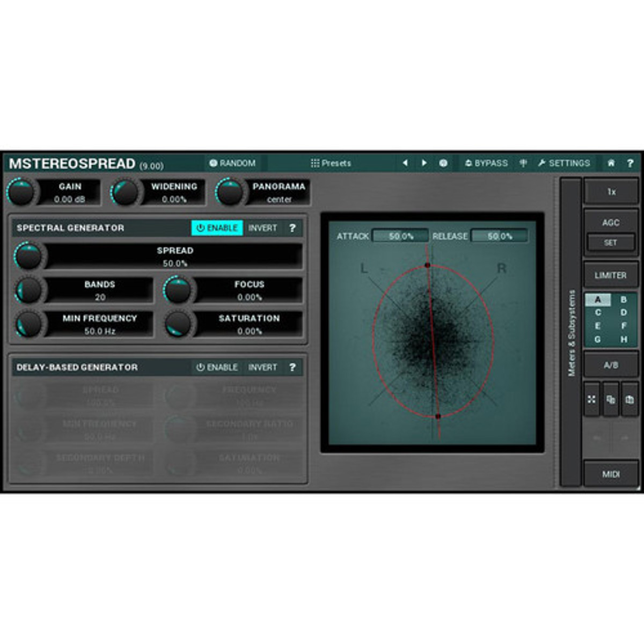Open the 1x oversampling selector

click(611, 192)
